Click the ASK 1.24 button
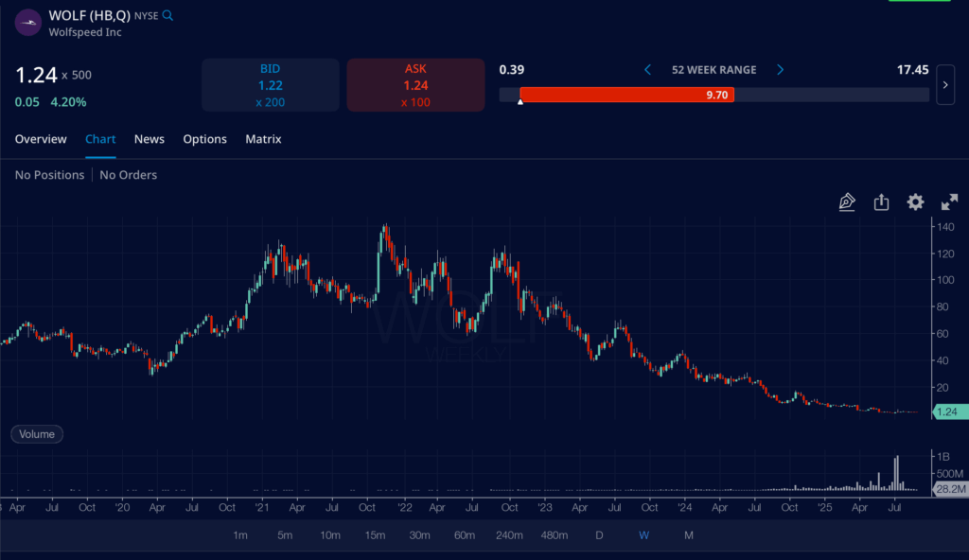 pyautogui.click(x=414, y=84)
